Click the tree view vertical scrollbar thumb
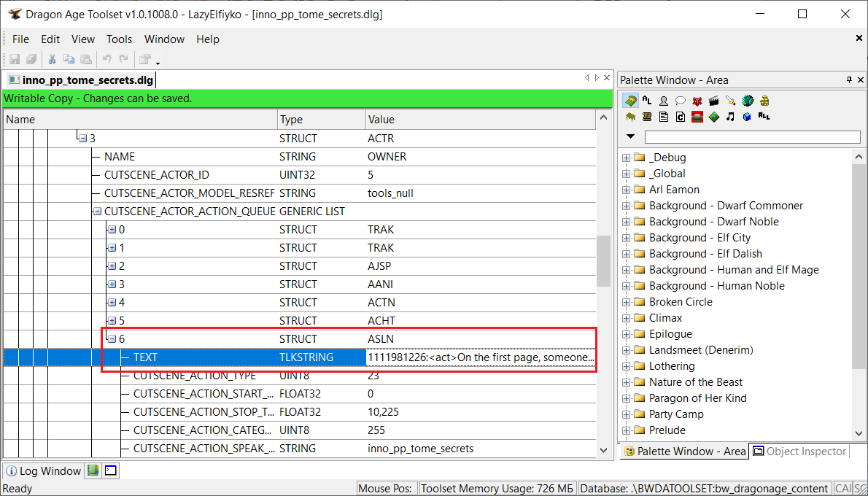 [x=602, y=260]
